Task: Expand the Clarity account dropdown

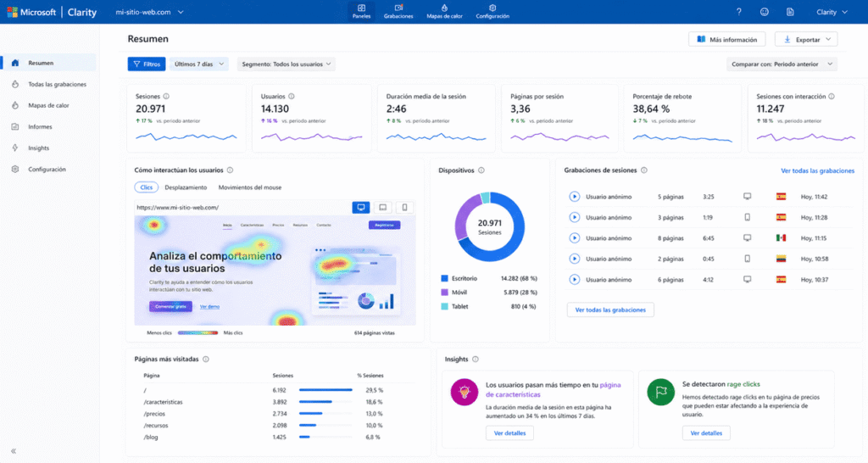Action: [832, 12]
